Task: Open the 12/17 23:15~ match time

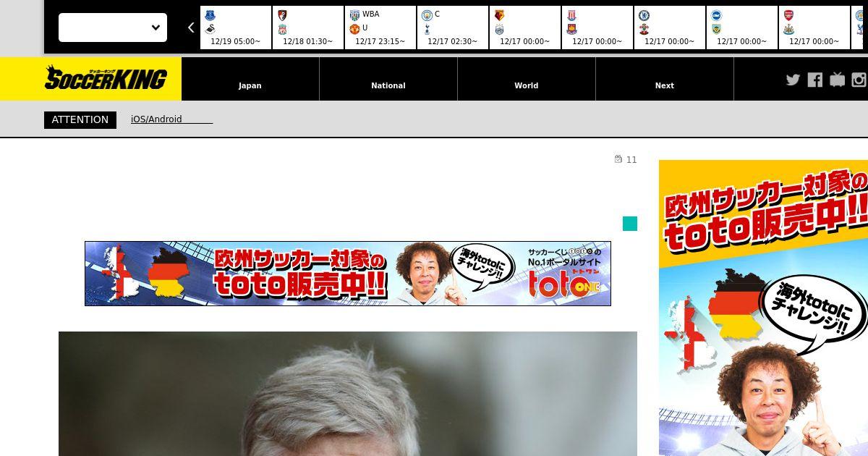Action: [380, 42]
